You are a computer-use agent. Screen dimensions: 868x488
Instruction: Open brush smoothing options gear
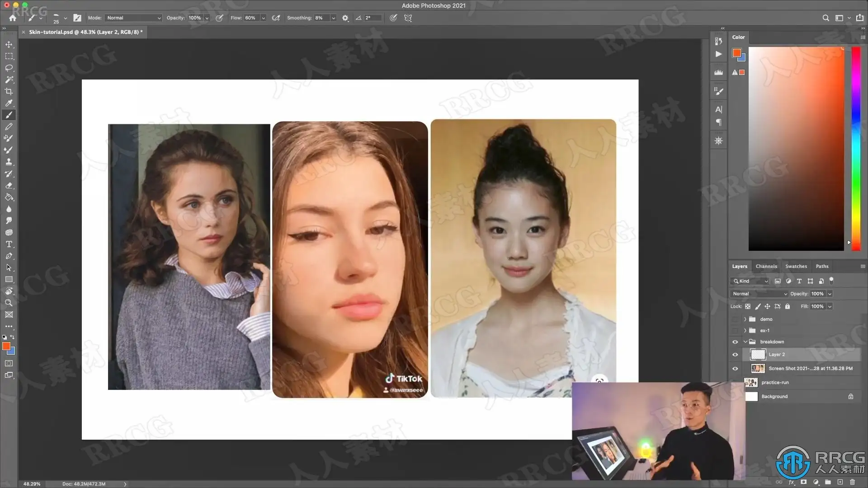pyautogui.click(x=345, y=18)
